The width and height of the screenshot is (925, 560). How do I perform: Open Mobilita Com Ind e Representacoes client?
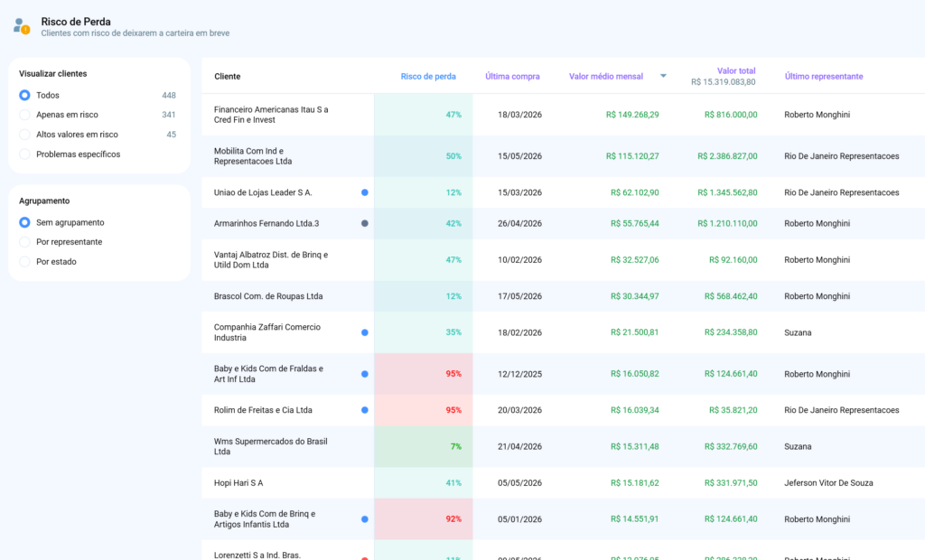[253, 155]
